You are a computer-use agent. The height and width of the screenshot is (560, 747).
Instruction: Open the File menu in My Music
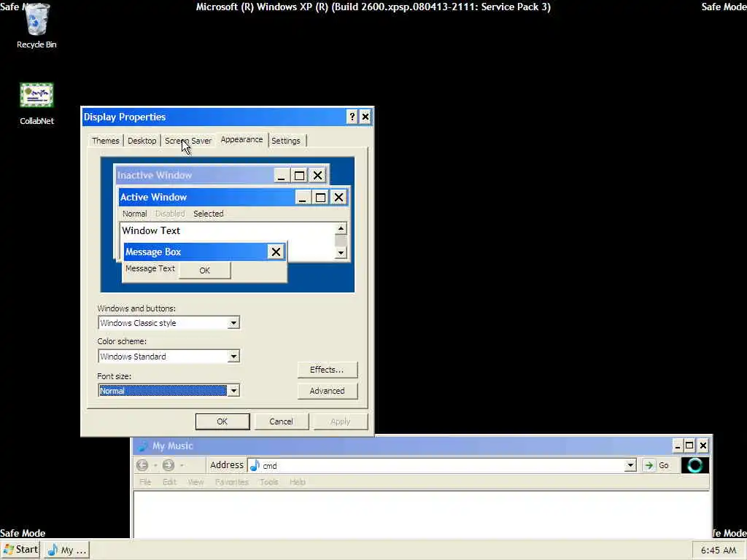pos(145,482)
